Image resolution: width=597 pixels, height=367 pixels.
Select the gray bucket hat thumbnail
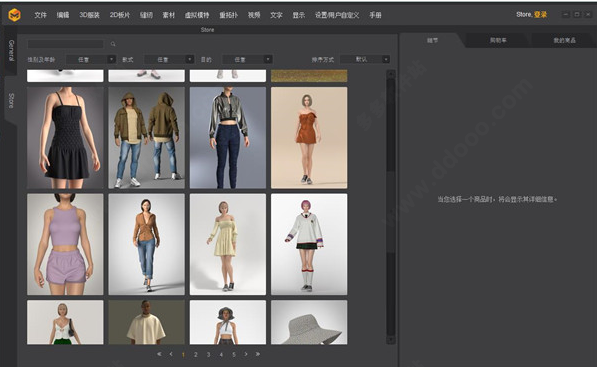pos(309,322)
